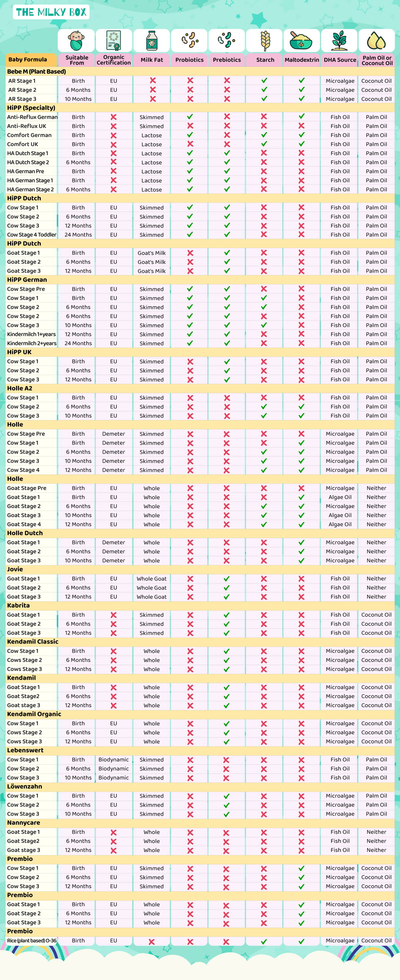Click the Milk Fat column header

click(152, 60)
